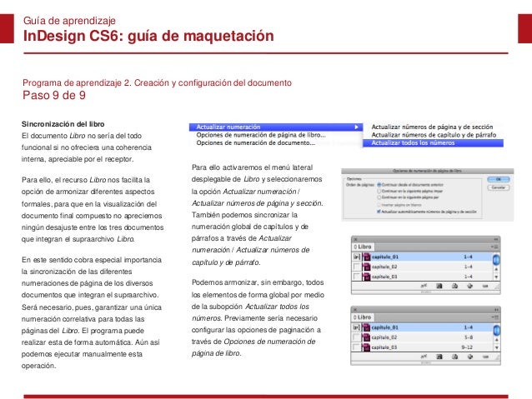Choose 'Actualizar todos los números' submenu entry

point(434,143)
